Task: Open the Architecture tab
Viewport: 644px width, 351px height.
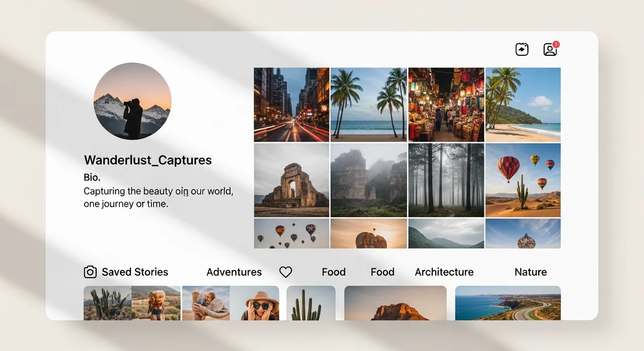Action: point(444,272)
